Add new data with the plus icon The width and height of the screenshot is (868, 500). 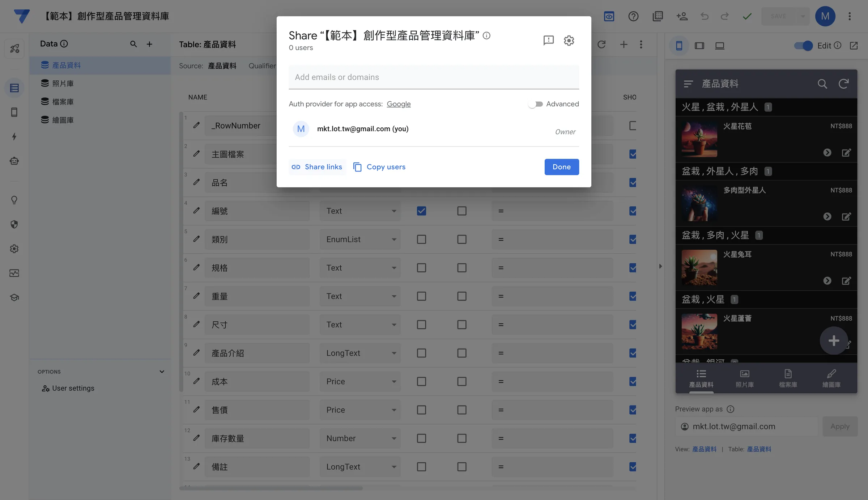[x=149, y=44]
